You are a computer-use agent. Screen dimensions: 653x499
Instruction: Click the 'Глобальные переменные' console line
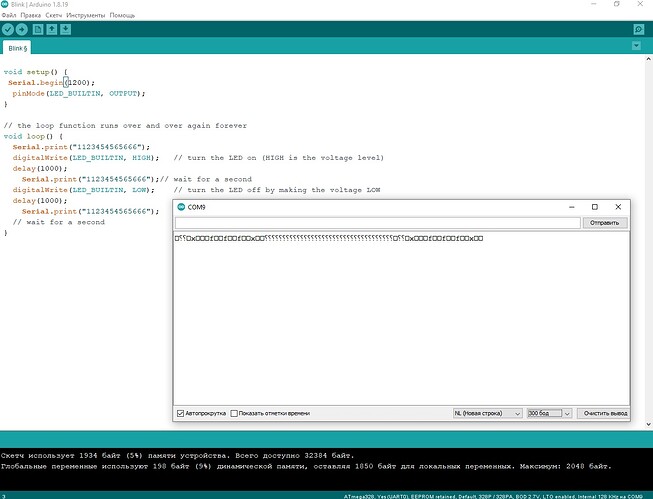[306, 467]
